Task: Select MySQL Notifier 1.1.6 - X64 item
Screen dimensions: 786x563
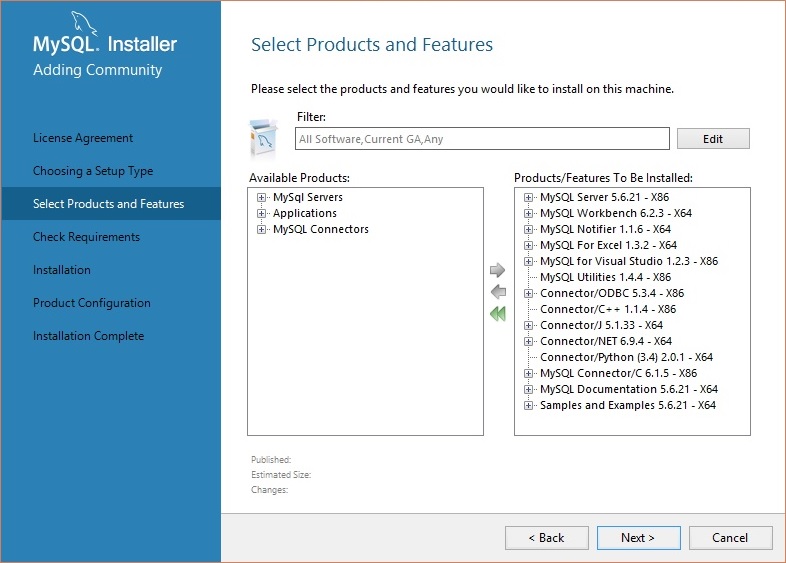Action: coord(606,230)
